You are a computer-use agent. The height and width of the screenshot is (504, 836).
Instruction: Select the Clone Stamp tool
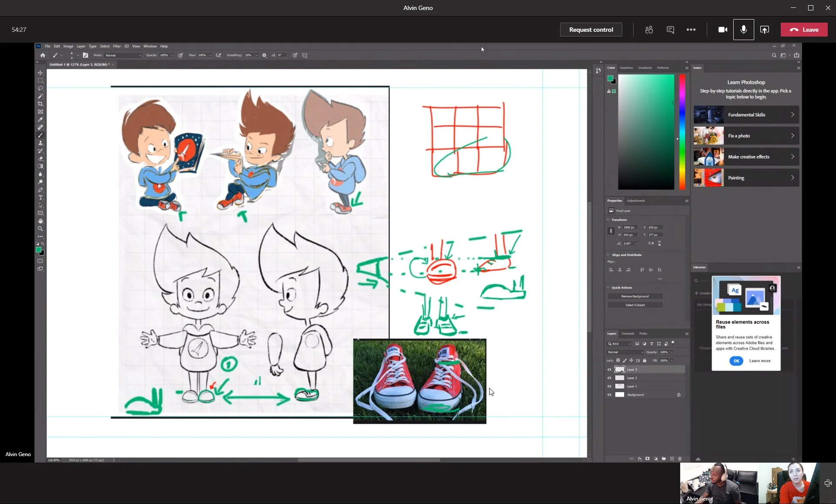[40, 143]
